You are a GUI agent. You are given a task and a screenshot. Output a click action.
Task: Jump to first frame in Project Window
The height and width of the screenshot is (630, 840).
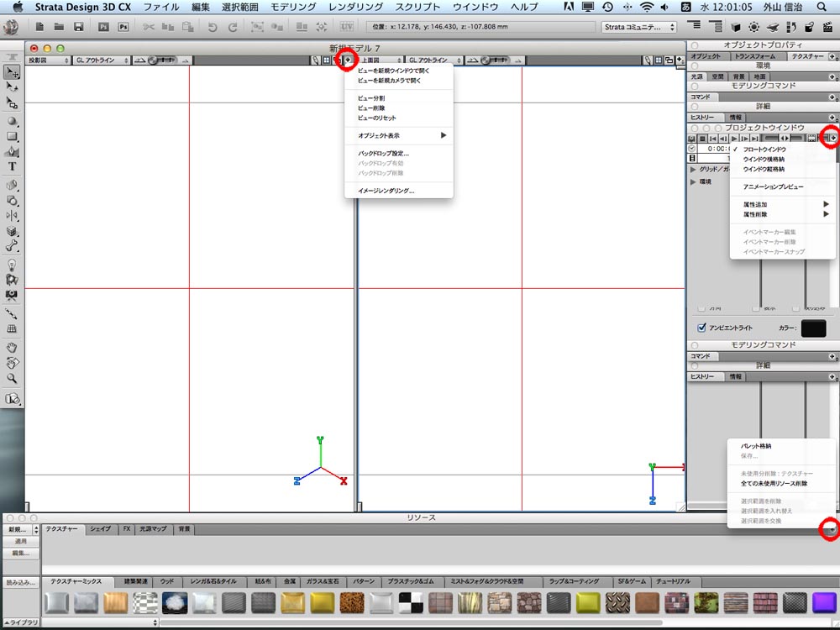point(713,139)
